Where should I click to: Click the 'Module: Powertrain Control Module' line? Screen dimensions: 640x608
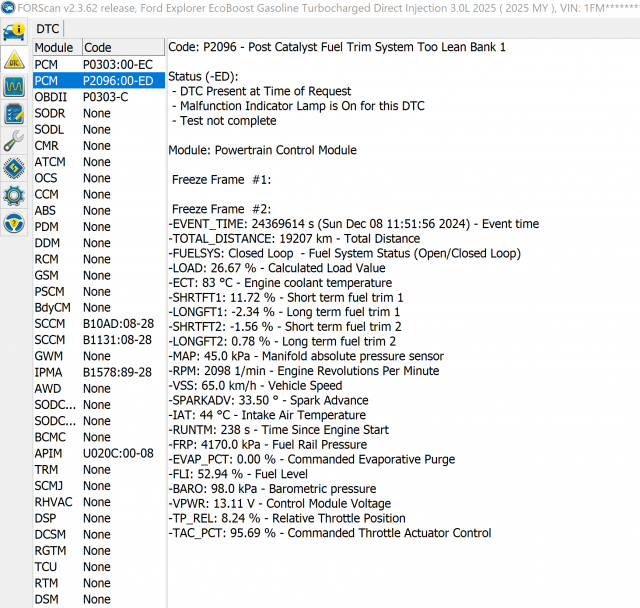tap(262, 150)
